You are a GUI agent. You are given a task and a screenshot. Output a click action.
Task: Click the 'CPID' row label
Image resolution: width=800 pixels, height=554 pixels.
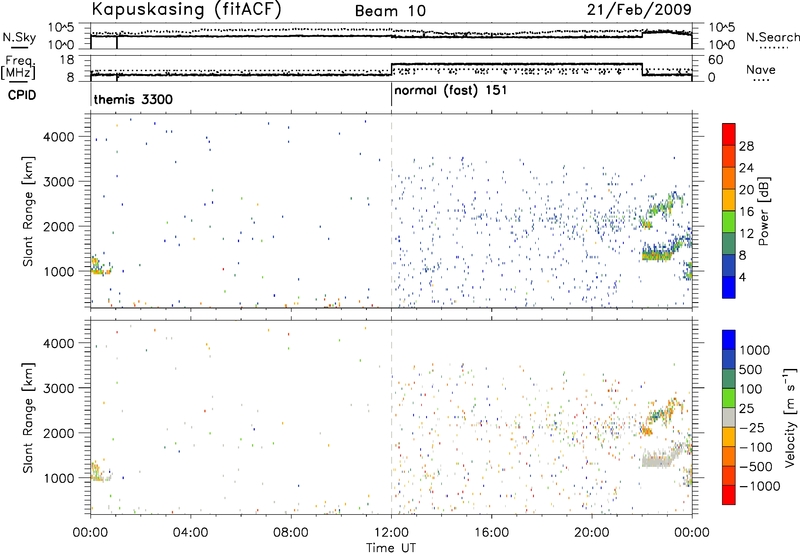click(22, 95)
